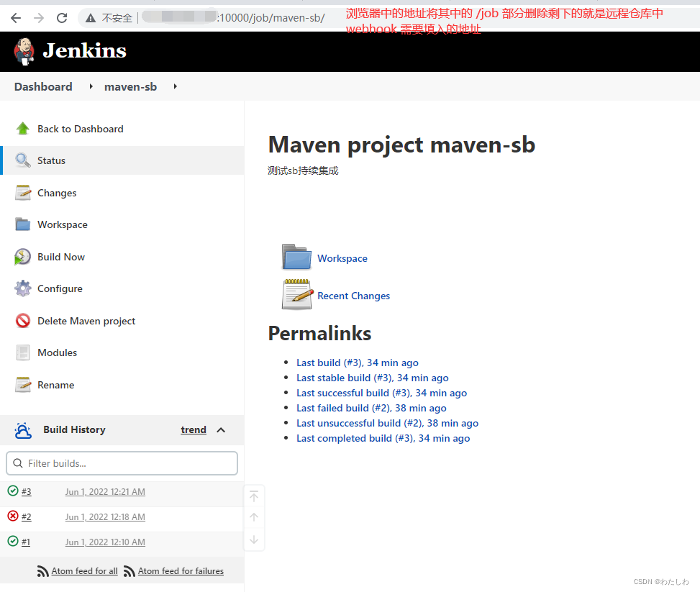Click the browser forward arrow
700x592 pixels.
pyautogui.click(x=39, y=18)
